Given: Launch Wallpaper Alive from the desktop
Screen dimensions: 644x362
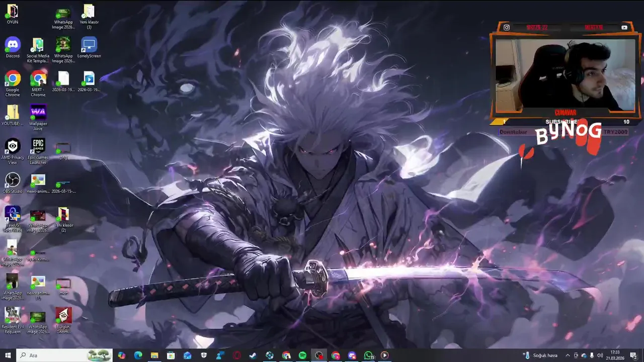Looking at the screenshot, I should pyautogui.click(x=38, y=117).
